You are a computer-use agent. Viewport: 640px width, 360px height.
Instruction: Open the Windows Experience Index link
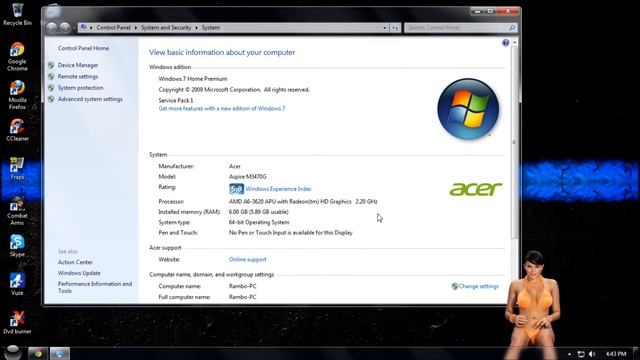point(278,189)
